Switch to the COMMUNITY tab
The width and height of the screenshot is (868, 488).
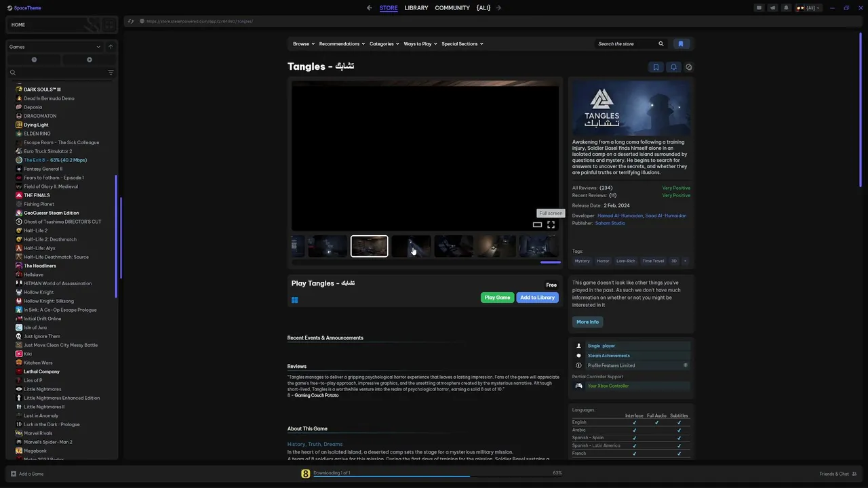(452, 8)
